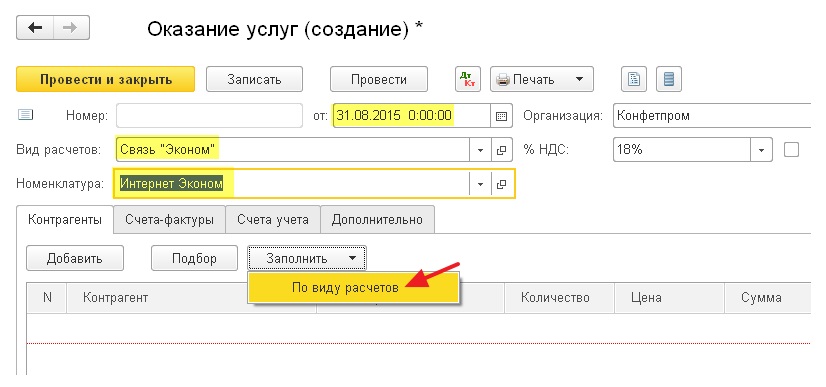Click the blue list icon in the toolbar

click(x=669, y=80)
